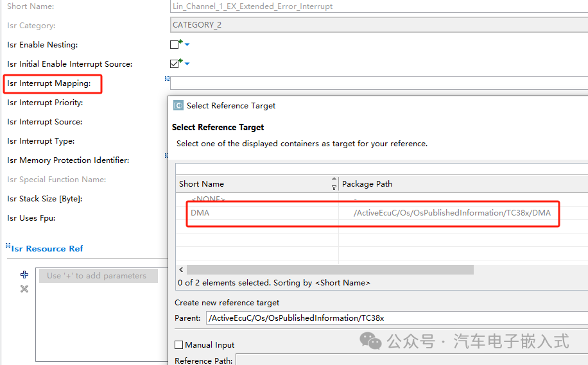
Task: Click the gray X remove parameter icon
Action: tap(24, 289)
